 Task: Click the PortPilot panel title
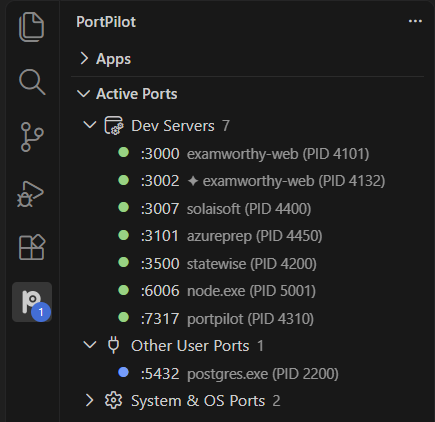coord(106,22)
